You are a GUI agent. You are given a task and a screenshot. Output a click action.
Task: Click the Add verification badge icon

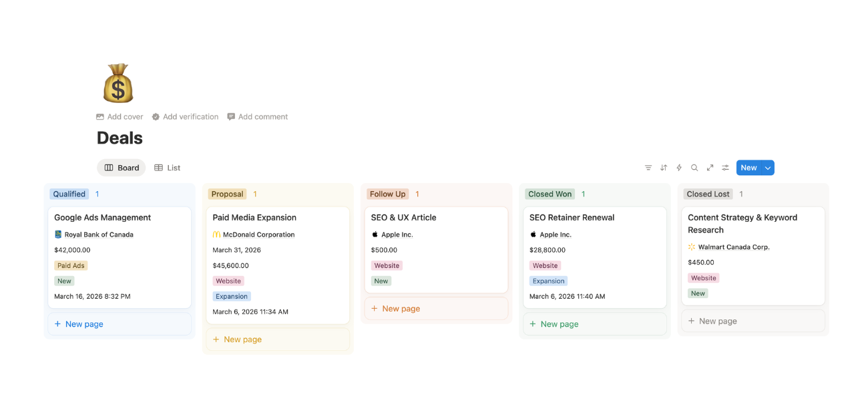tap(156, 117)
